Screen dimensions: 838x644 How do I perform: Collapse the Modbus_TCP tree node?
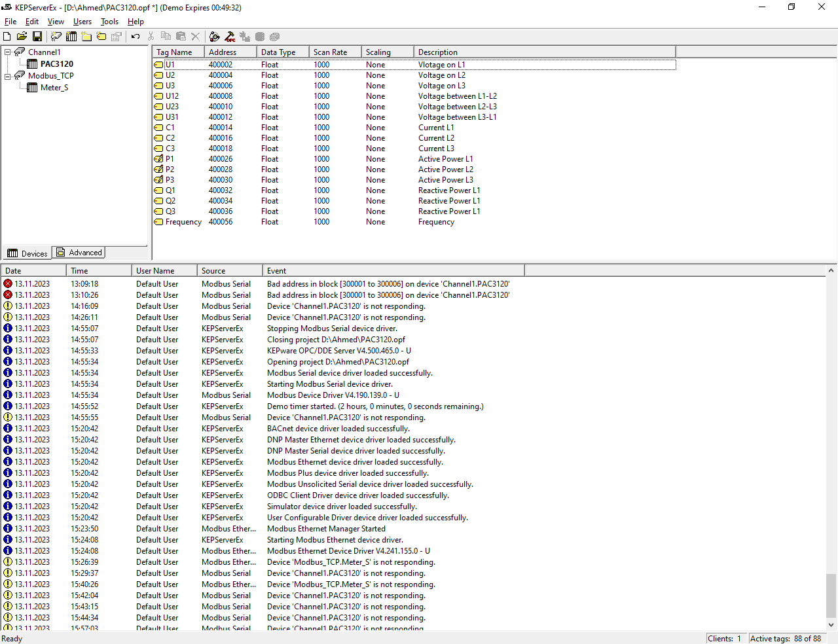pyautogui.click(x=8, y=76)
